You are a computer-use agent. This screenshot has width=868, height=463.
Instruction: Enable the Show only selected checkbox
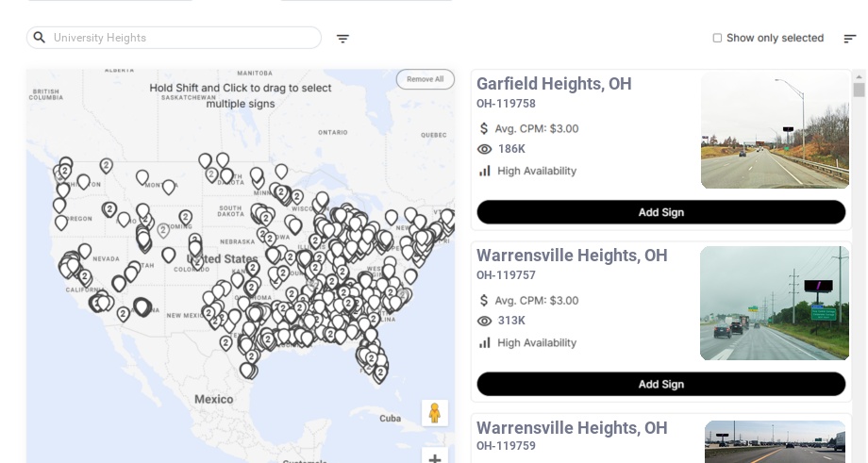pos(717,38)
